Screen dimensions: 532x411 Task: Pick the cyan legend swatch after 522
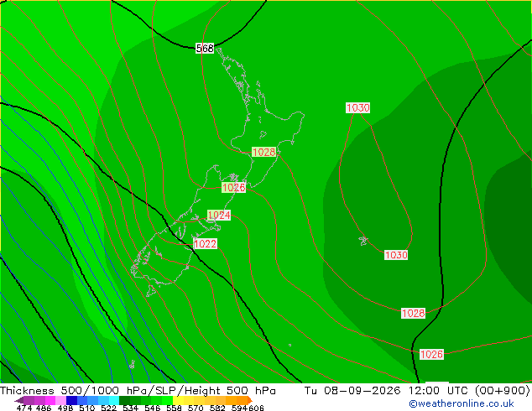(113, 400)
